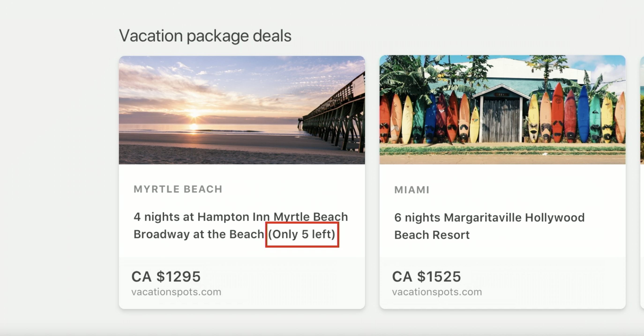Click the "(Only 5 left)" availability notice
The width and height of the screenshot is (644, 336).
point(302,234)
